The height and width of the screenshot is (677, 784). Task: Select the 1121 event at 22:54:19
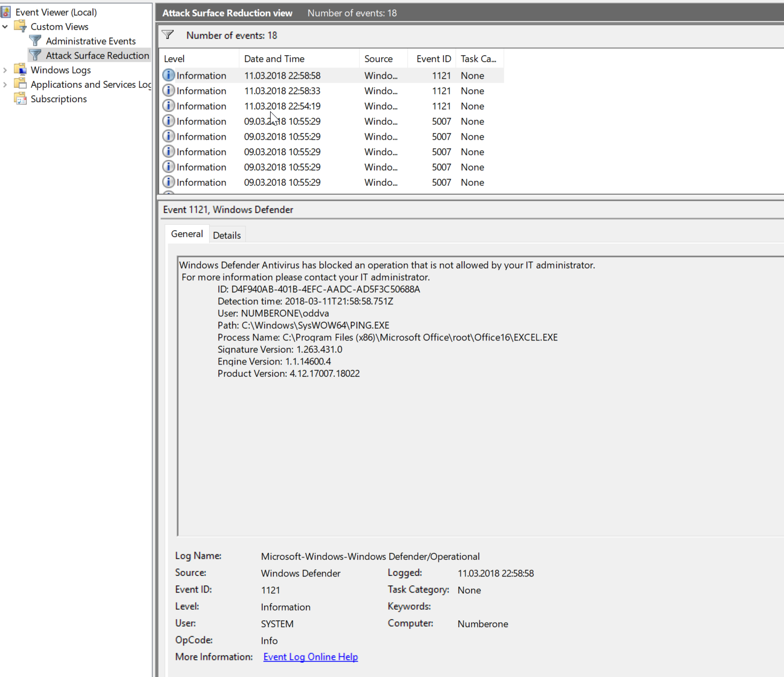282,106
